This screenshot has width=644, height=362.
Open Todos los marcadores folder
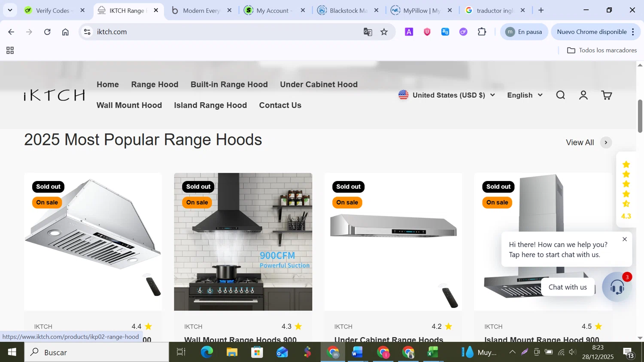(602, 51)
